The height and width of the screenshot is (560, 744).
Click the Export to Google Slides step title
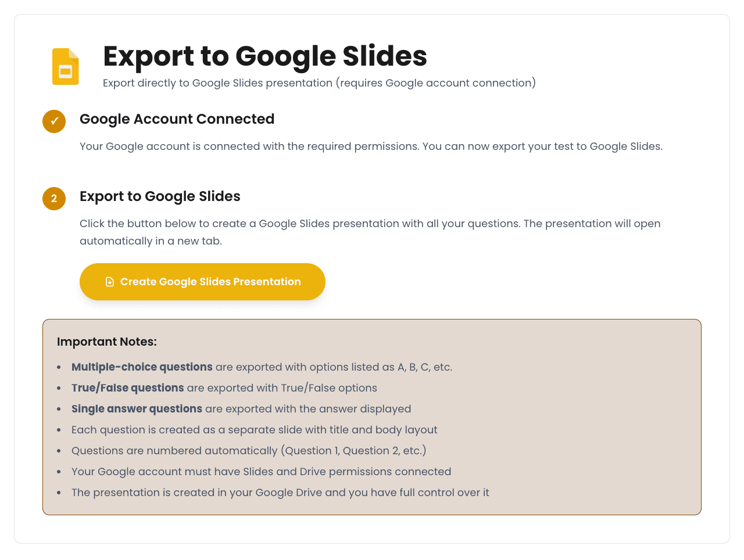point(160,196)
